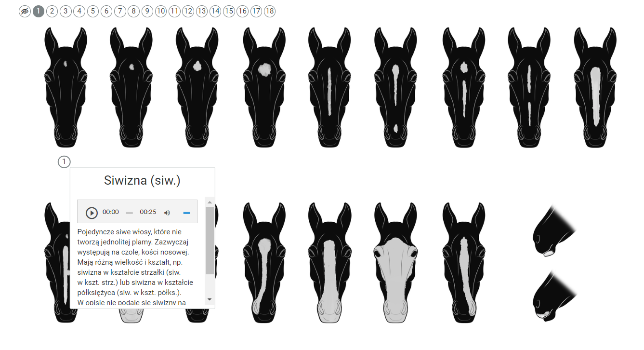Select first horse head with small forehead spot
This screenshot has height=350, width=644.
[66, 82]
